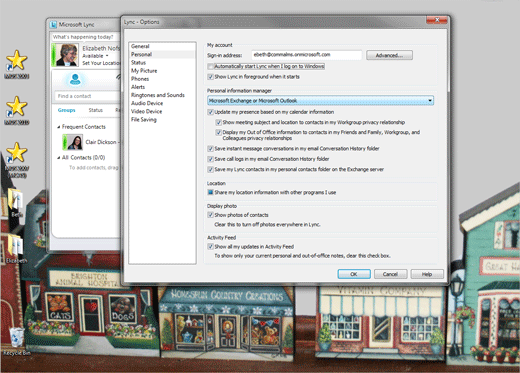Select Alerts in the options list

[138, 87]
